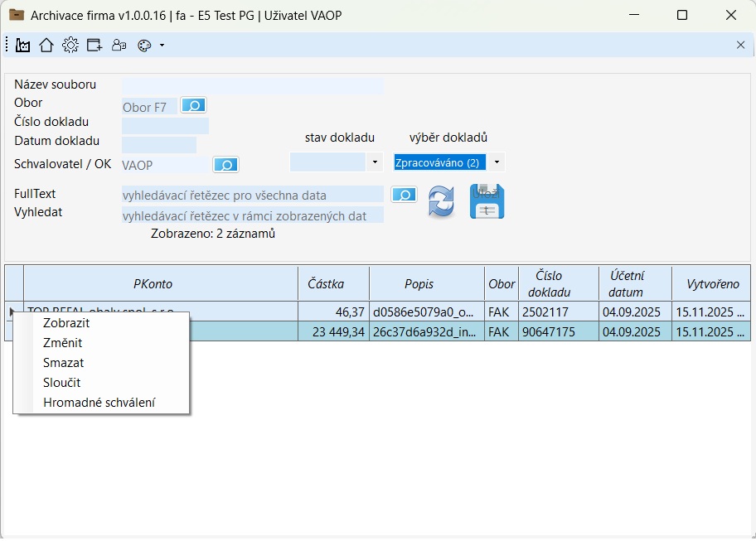Click the color palette theme icon
This screenshot has width=756, height=541.
pyautogui.click(x=144, y=46)
